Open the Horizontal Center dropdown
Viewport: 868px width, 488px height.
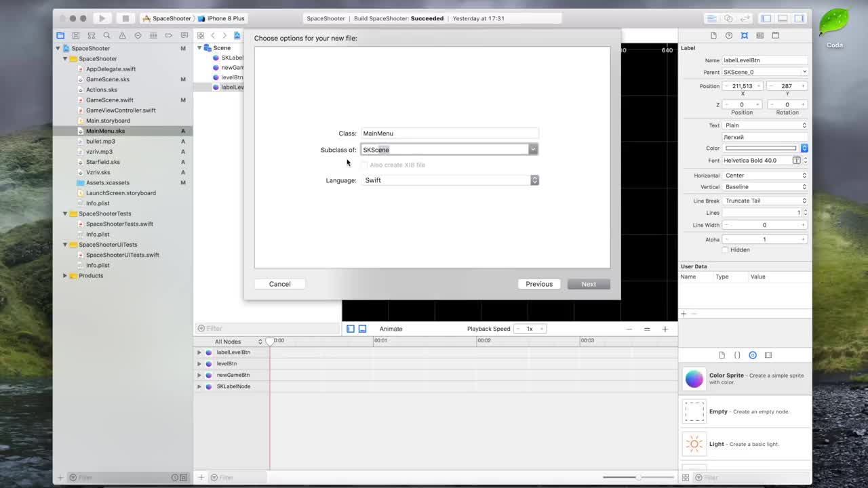(x=765, y=176)
